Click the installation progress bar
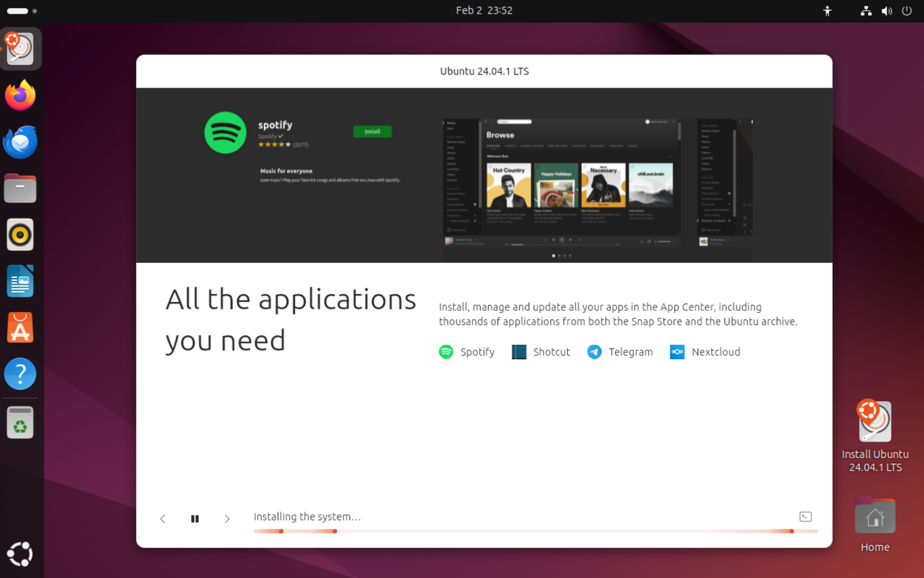924x578 pixels. [535, 531]
